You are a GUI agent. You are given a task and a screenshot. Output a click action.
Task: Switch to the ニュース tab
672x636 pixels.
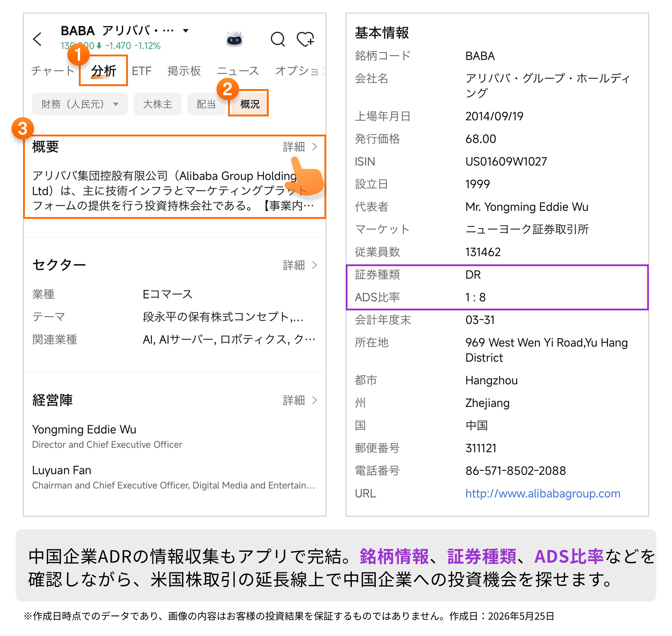pos(238,71)
